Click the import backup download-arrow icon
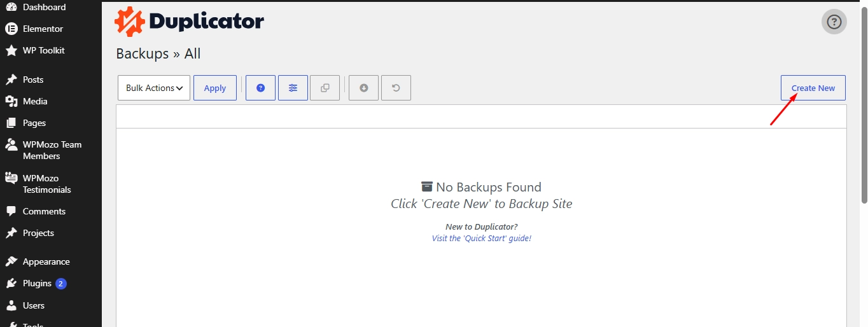The width and height of the screenshot is (868, 327). tap(364, 88)
